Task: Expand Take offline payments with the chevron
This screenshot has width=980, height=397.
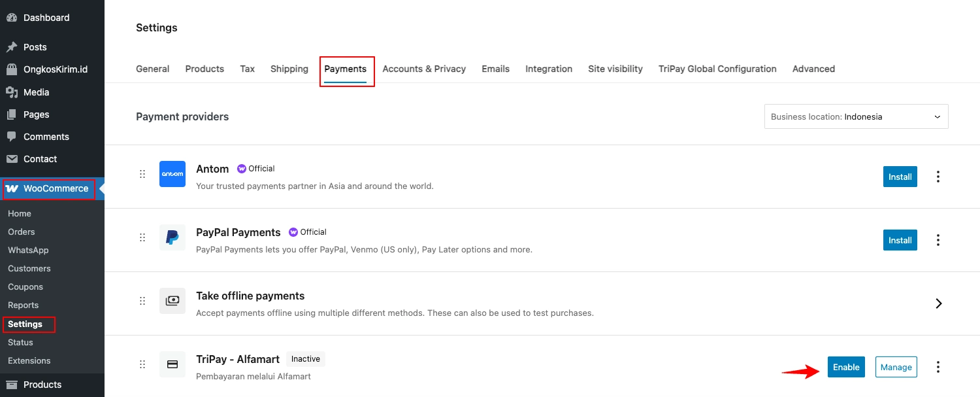Action: point(938,303)
